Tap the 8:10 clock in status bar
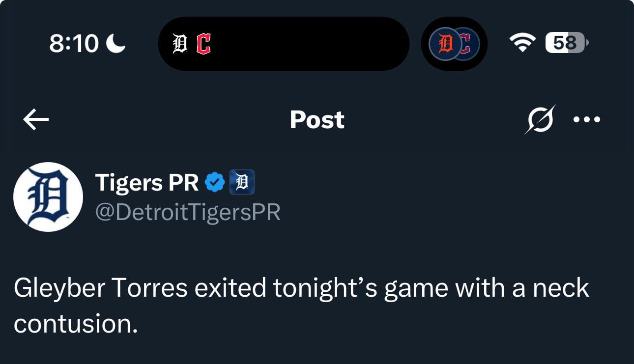Image resolution: width=634 pixels, height=364 pixels. 74,43
